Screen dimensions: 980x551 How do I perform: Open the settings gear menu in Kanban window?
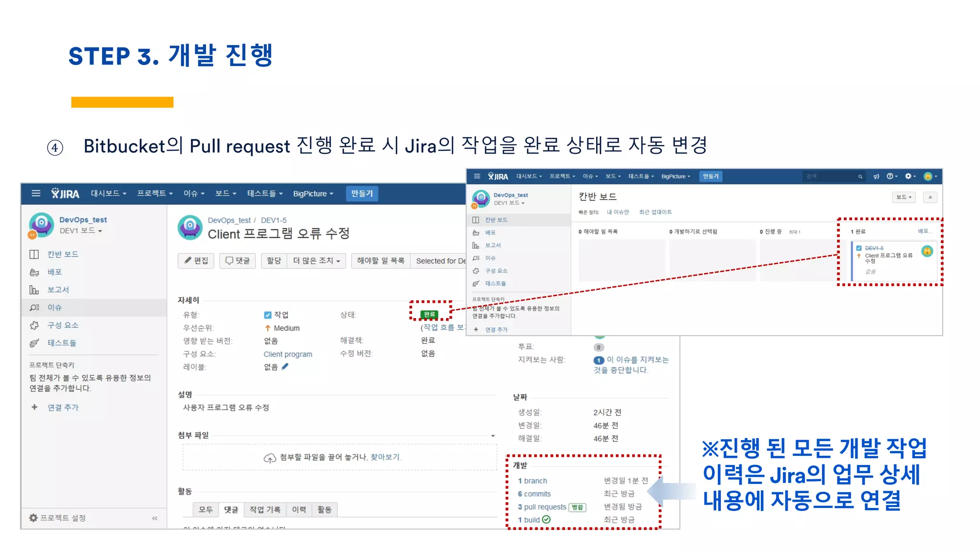(910, 176)
